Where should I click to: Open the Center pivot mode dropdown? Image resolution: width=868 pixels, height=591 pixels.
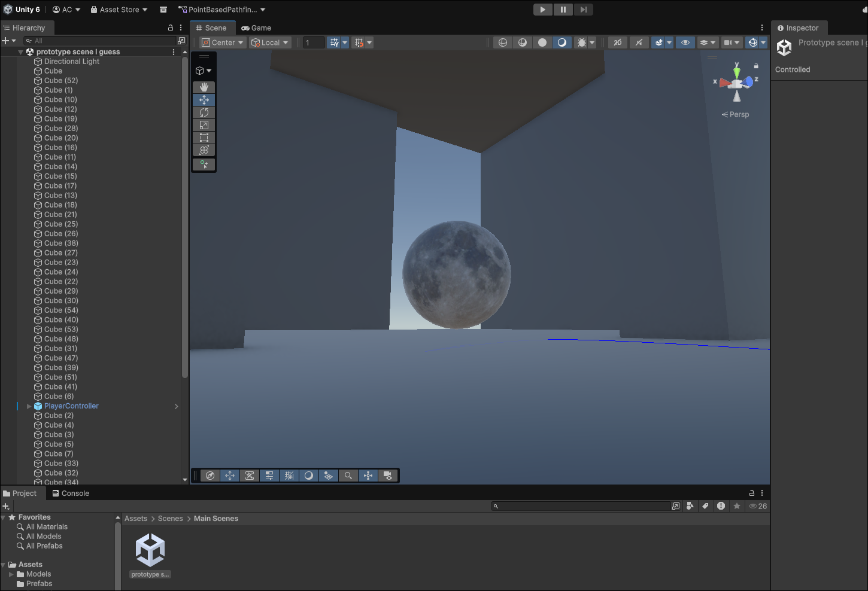click(223, 42)
